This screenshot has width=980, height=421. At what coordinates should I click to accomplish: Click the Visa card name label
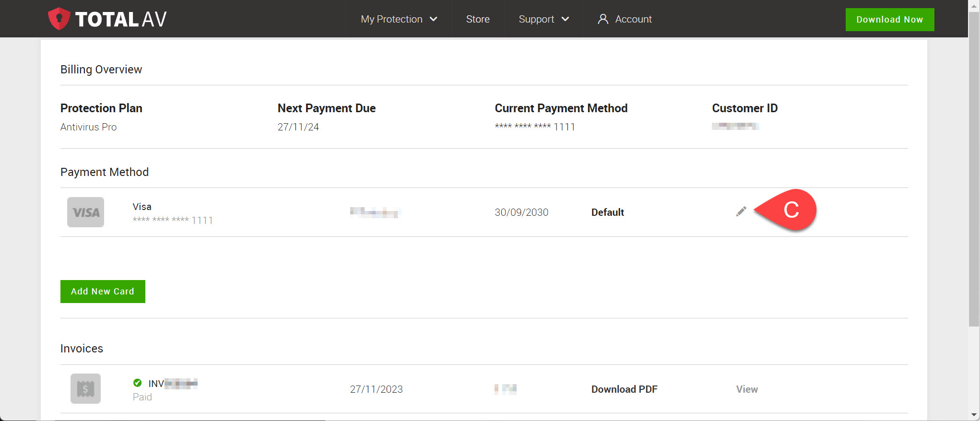142,207
